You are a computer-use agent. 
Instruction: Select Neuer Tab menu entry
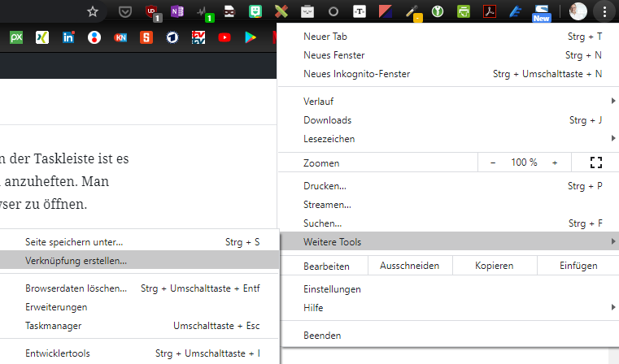(x=448, y=37)
